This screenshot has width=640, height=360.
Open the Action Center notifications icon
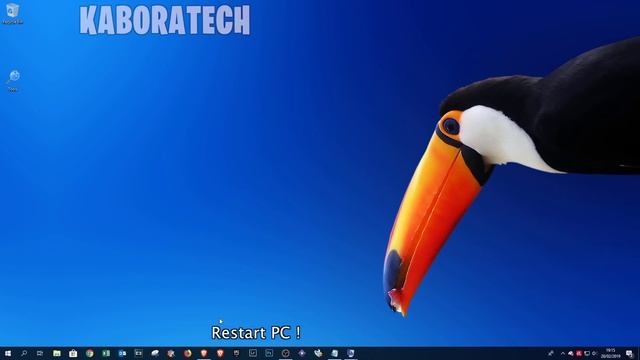coord(630,353)
